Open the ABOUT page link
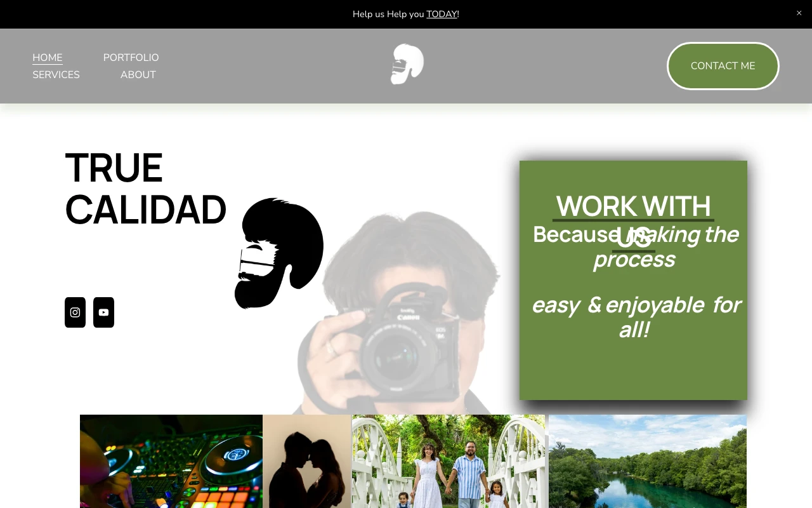The width and height of the screenshot is (812, 508). click(138, 75)
